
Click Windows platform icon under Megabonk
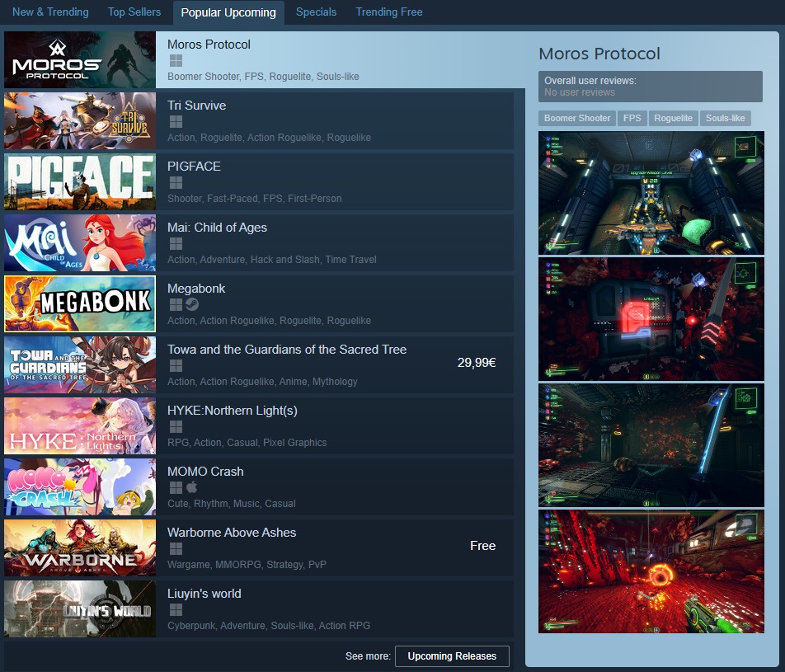coord(176,304)
